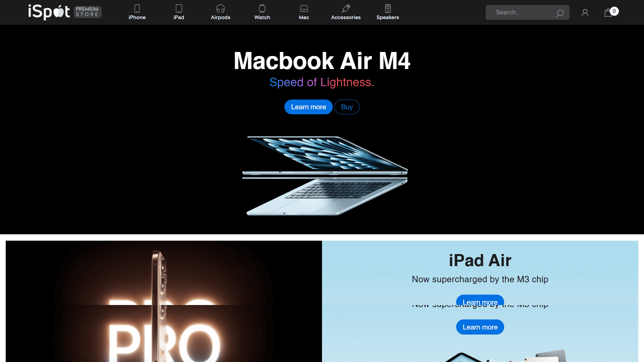Open the Airpods headphones icon

[x=220, y=8]
